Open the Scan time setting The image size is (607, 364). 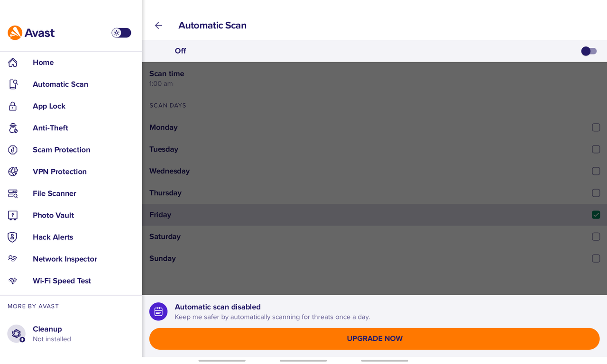[375, 78]
